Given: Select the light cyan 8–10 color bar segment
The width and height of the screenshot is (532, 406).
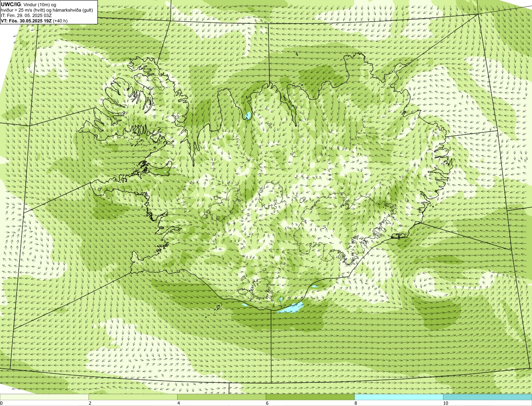Looking at the screenshot, I should click(x=399, y=397).
